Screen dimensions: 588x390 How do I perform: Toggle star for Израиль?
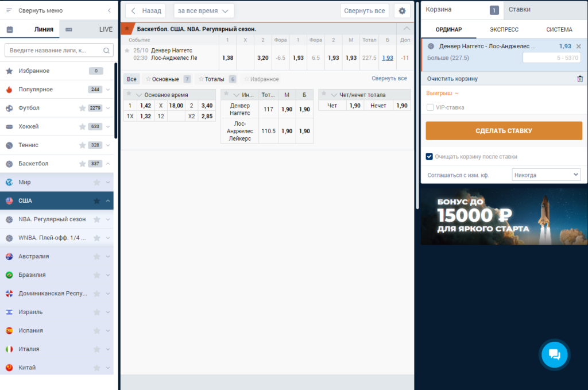point(96,312)
